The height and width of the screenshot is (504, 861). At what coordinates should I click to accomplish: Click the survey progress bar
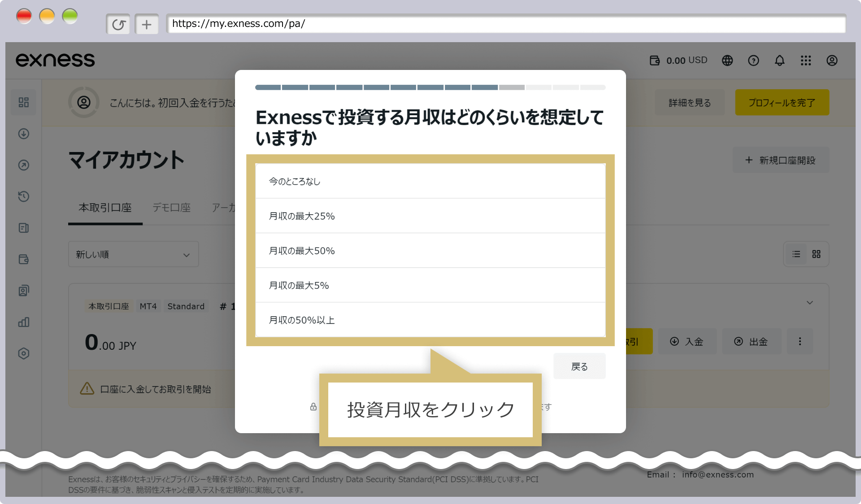click(x=430, y=87)
